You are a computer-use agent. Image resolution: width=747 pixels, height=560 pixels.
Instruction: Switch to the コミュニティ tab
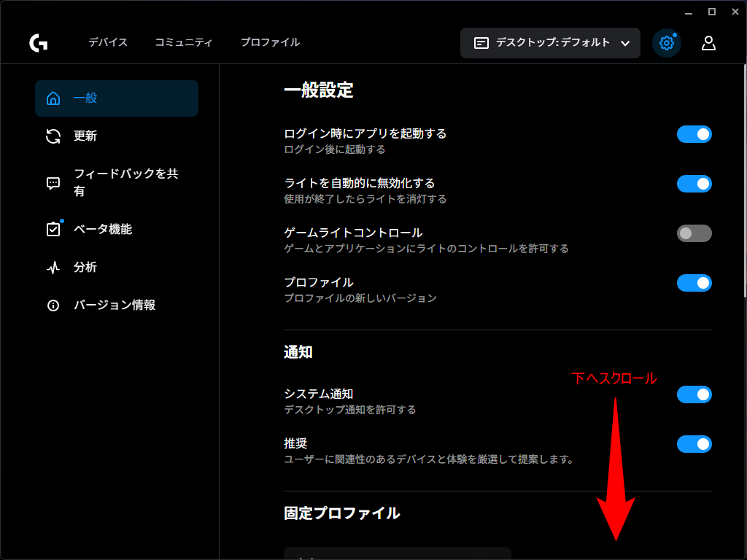183,42
